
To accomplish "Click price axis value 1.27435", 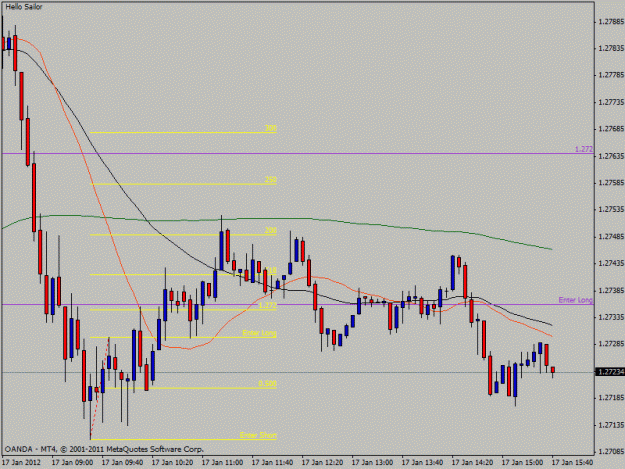I will click(x=611, y=263).
